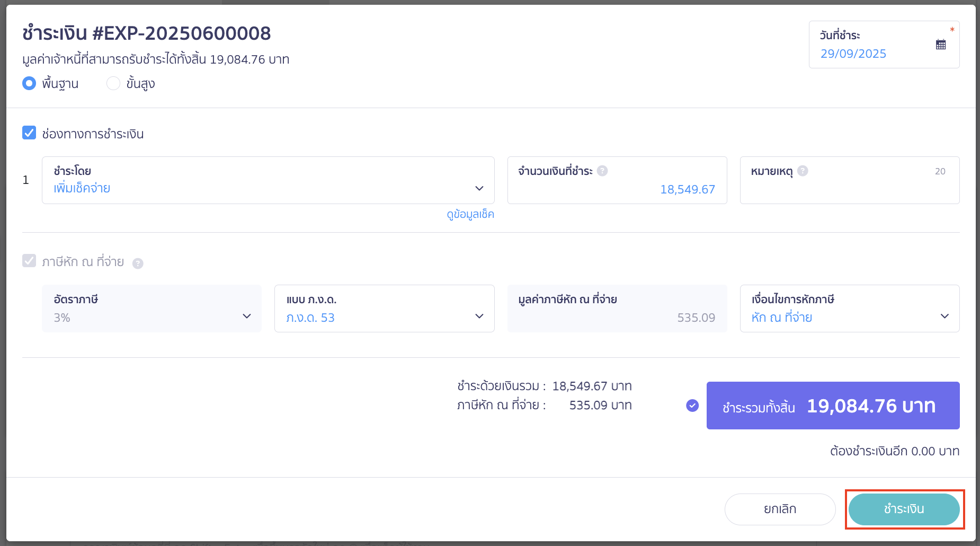The height and width of the screenshot is (546, 980).
Task: Switch to the ขั้นสูง mode
Action: coord(113,83)
